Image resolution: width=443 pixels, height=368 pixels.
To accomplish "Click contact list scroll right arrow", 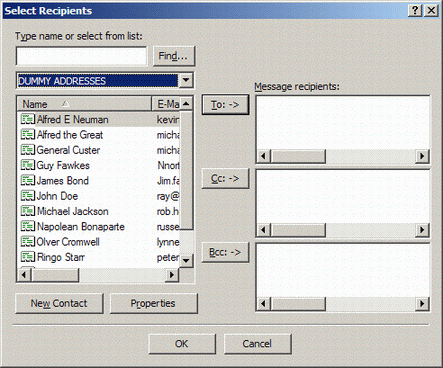I will coord(172,275).
